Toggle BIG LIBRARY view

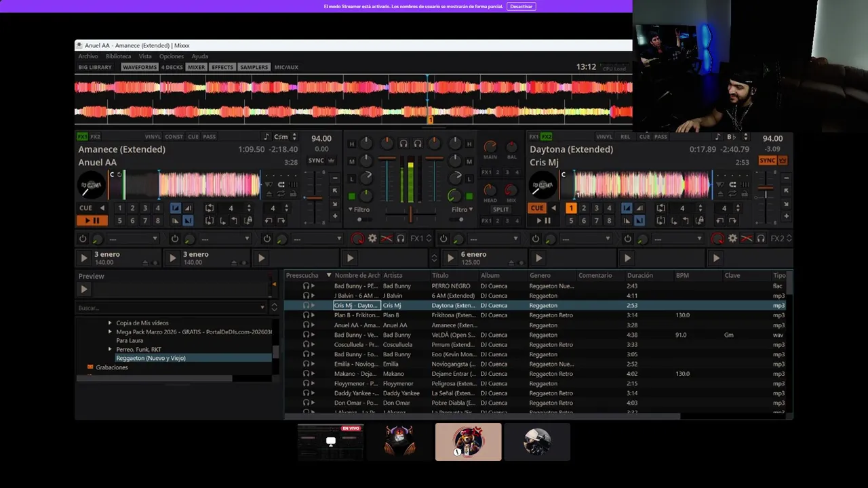[x=95, y=67]
